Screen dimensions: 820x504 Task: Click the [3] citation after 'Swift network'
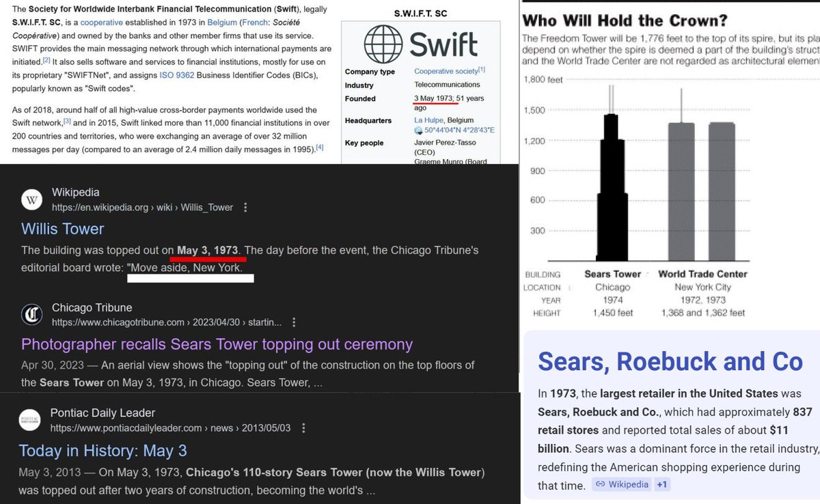point(68,122)
